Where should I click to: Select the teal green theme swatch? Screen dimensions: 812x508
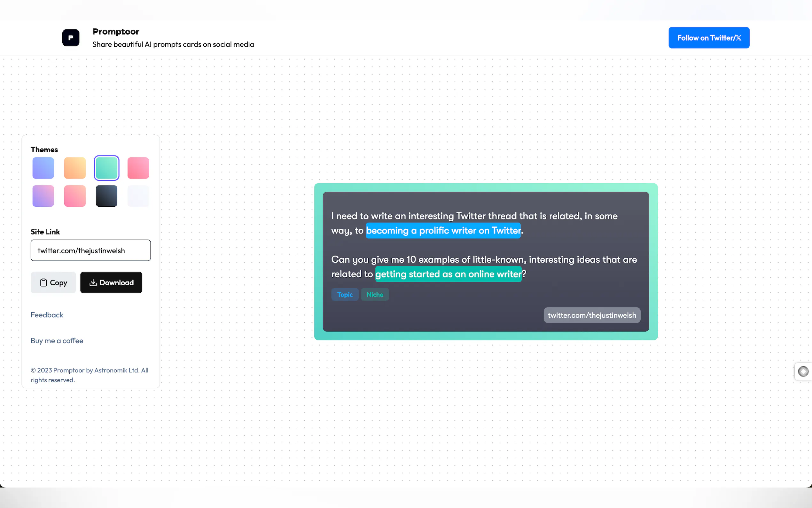106,168
